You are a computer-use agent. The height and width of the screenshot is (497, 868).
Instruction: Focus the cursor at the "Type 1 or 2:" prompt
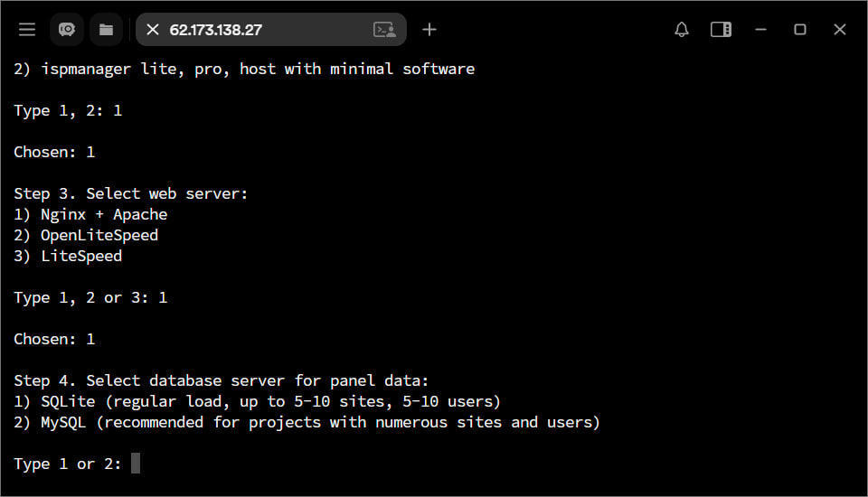pyautogui.click(x=136, y=464)
